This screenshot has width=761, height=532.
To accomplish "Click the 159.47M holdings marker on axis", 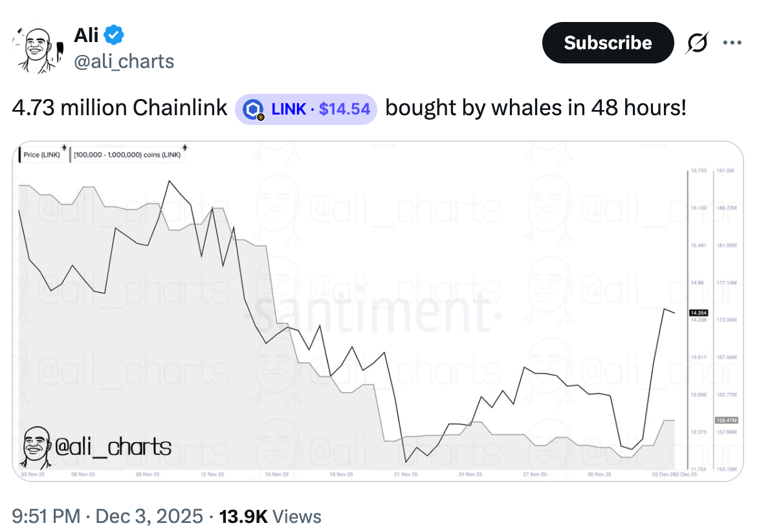I will pyautogui.click(x=723, y=420).
